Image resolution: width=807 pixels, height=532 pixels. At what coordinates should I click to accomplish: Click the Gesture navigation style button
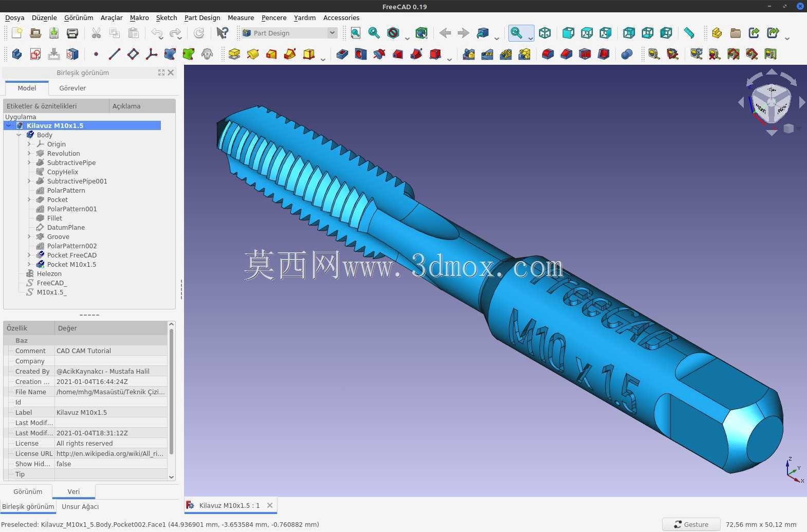coord(691,524)
